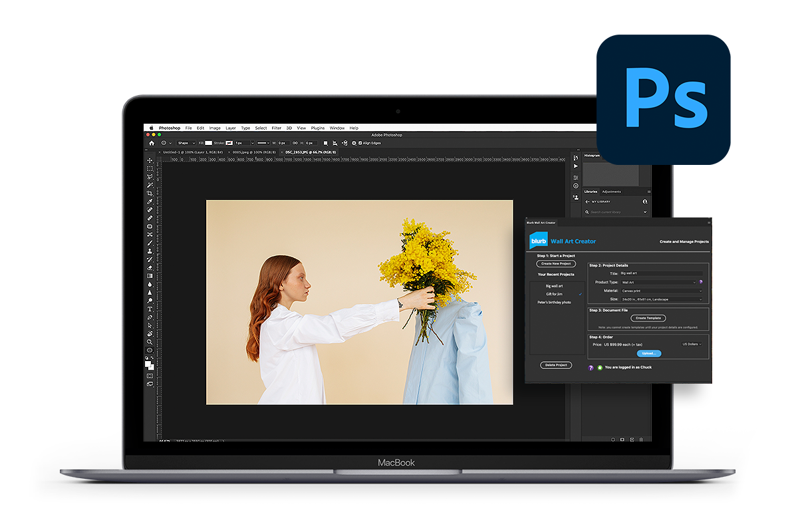Select the Crop tool
Screen dimensions: 798x532
pos(149,194)
